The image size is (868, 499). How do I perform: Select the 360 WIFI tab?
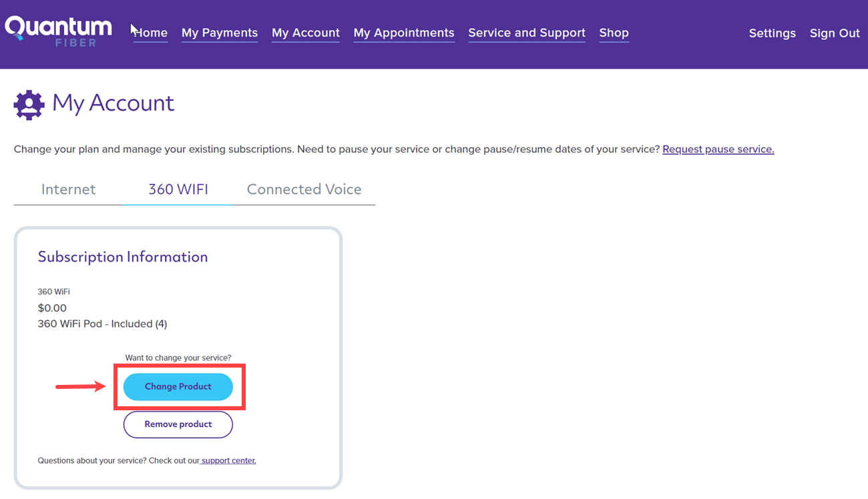[x=178, y=189]
